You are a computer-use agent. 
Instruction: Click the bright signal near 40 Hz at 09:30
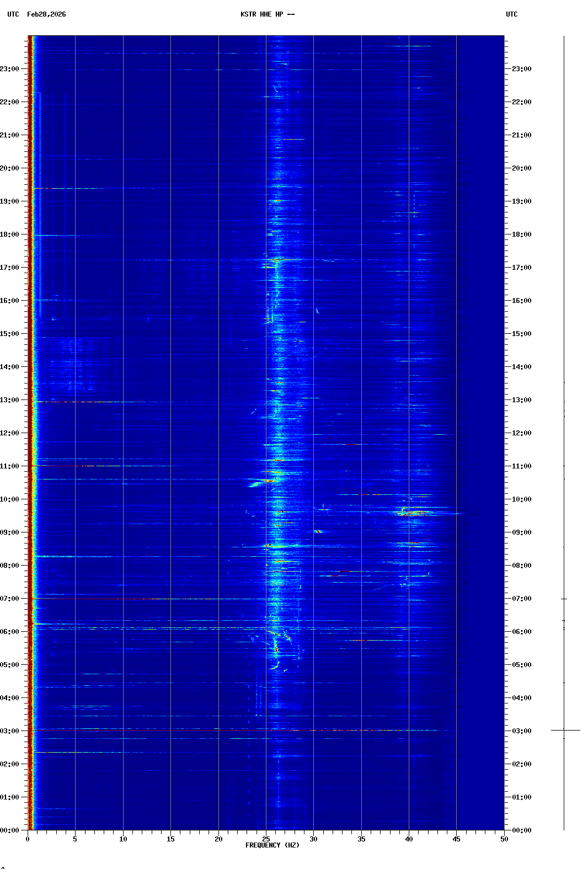pyautogui.click(x=408, y=514)
